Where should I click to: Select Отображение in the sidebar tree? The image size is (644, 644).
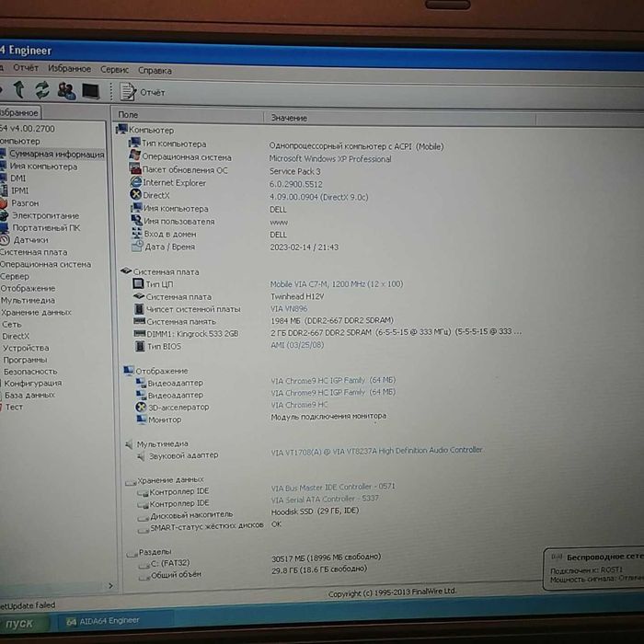click(x=28, y=288)
